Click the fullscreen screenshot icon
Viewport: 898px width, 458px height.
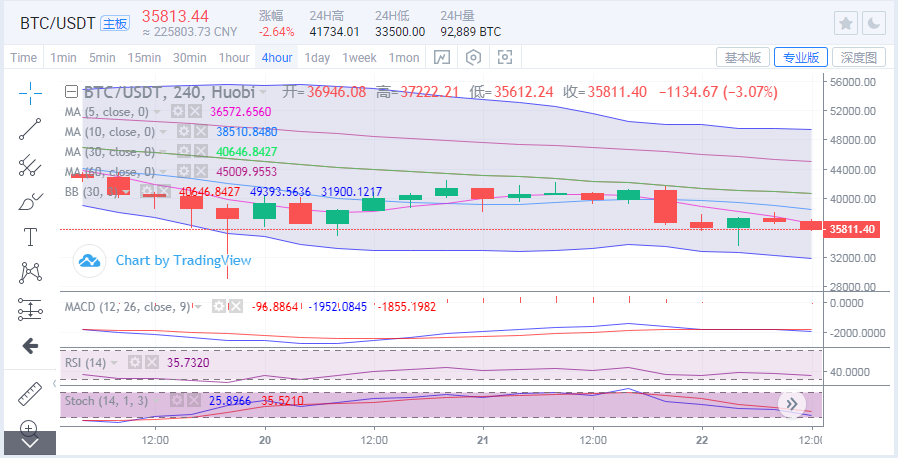(x=504, y=57)
